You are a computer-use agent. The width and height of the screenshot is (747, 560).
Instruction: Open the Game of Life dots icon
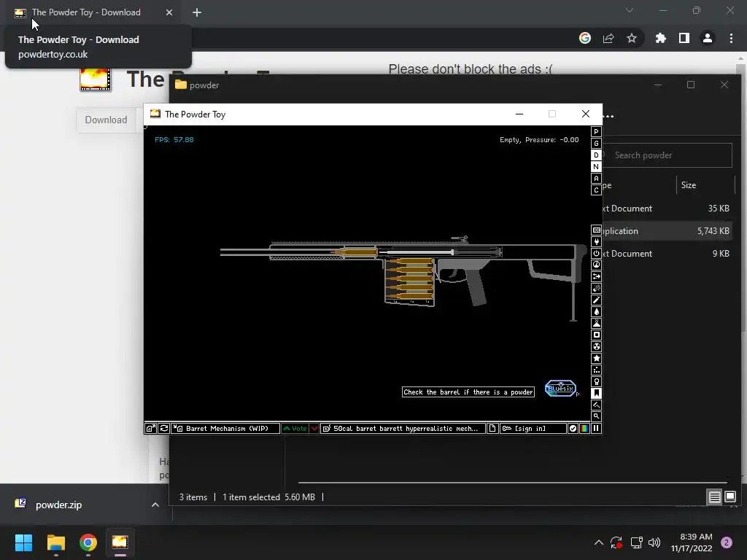point(596,370)
